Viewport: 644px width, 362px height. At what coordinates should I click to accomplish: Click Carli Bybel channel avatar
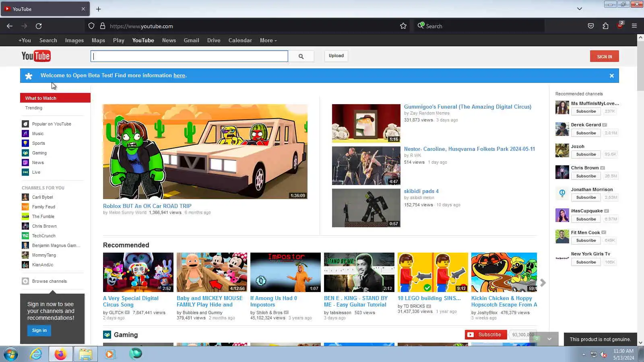25,197
